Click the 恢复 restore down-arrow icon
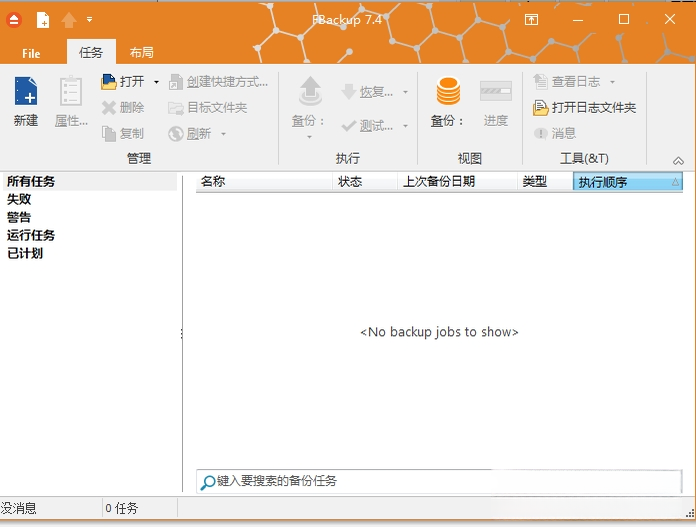The image size is (696, 527). point(349,92)
